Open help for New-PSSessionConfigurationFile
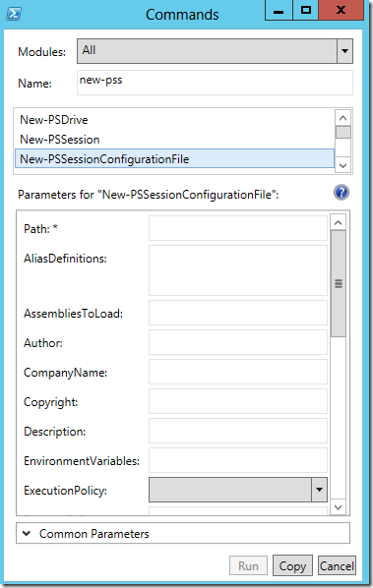 [x=342, y=193]
